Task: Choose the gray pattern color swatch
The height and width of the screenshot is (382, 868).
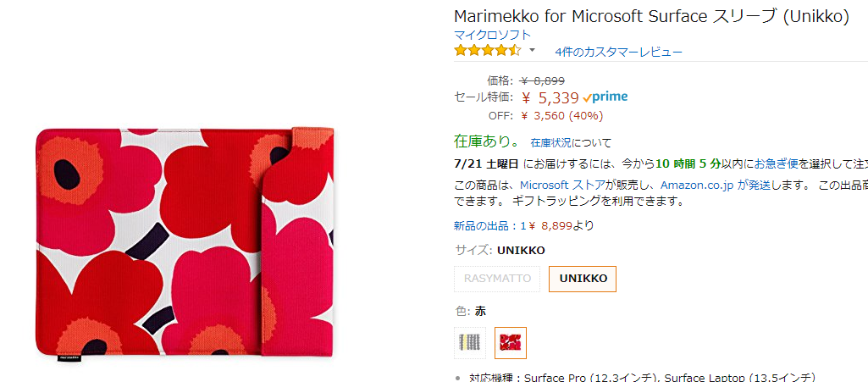Action: [470, 342]
